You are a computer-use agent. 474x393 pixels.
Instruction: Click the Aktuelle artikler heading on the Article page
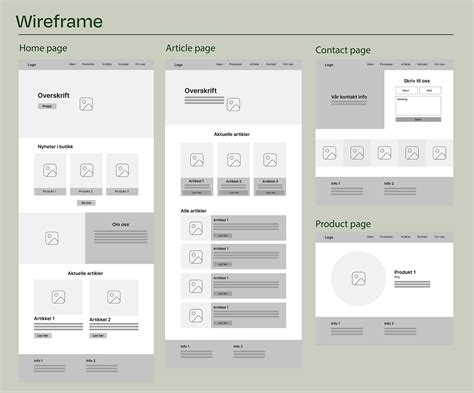(232, 134)
